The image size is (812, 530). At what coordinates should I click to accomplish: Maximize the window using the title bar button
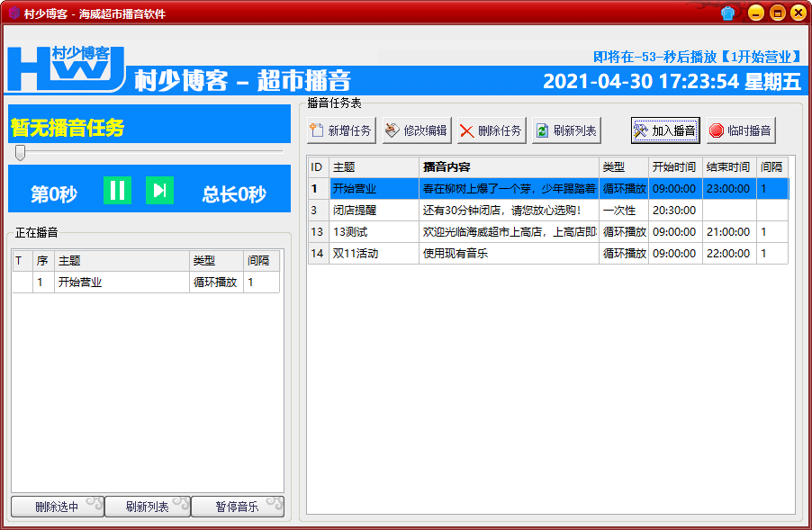pos(777,13)
